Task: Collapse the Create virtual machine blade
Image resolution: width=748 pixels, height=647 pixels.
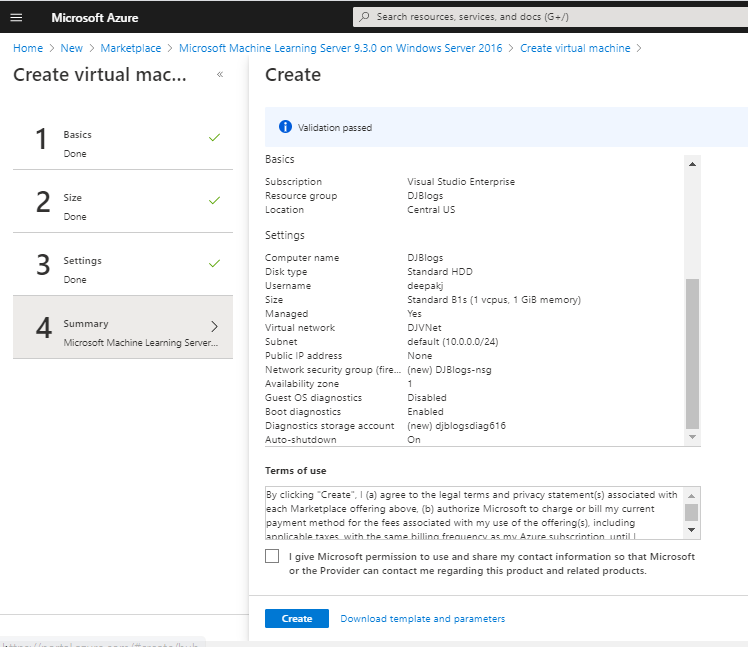Action: (220, 74)
